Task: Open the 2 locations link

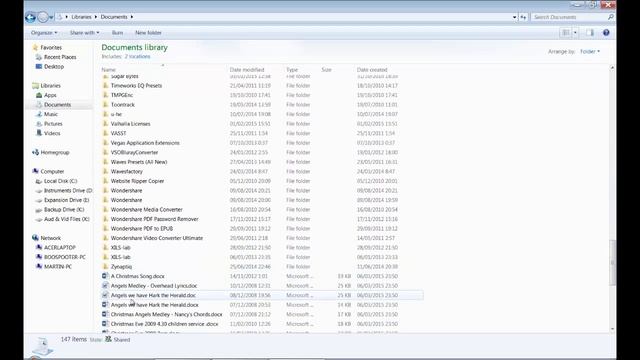Action: [137, 56]
